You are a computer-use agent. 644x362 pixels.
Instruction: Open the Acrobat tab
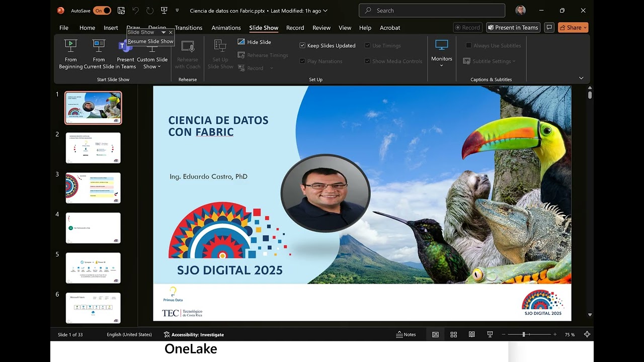coord(390,28)
